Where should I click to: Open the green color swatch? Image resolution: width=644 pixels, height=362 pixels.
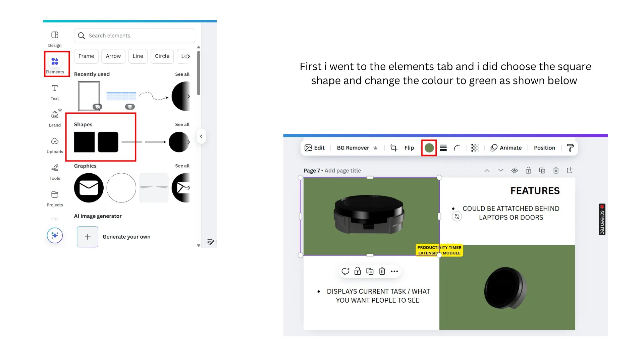[x=429, y=148]
